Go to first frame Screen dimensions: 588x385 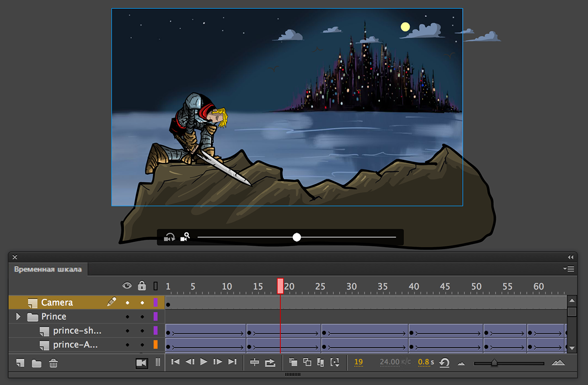point(176,362)
